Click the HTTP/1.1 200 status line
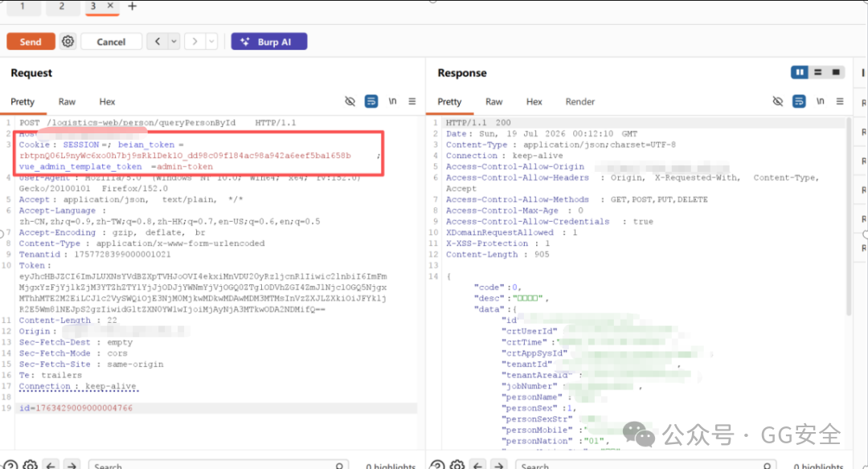The width and height of the screenshot is (868, 469). click(x=478, y=123)
